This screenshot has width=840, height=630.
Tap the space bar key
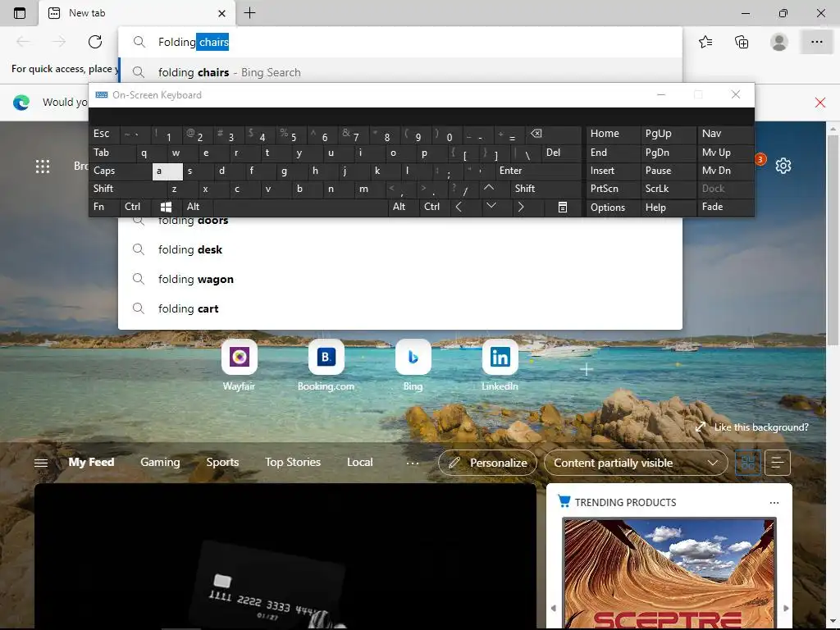[300, 207]
